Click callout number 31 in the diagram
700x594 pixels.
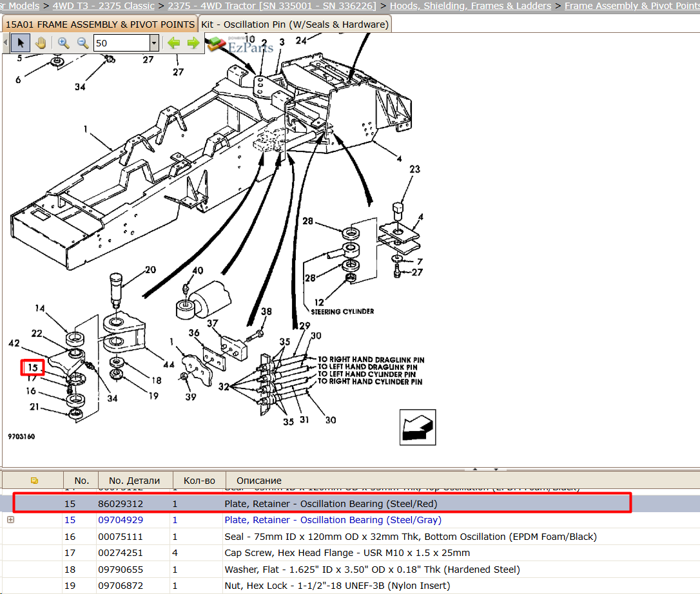tap(304, 419)
